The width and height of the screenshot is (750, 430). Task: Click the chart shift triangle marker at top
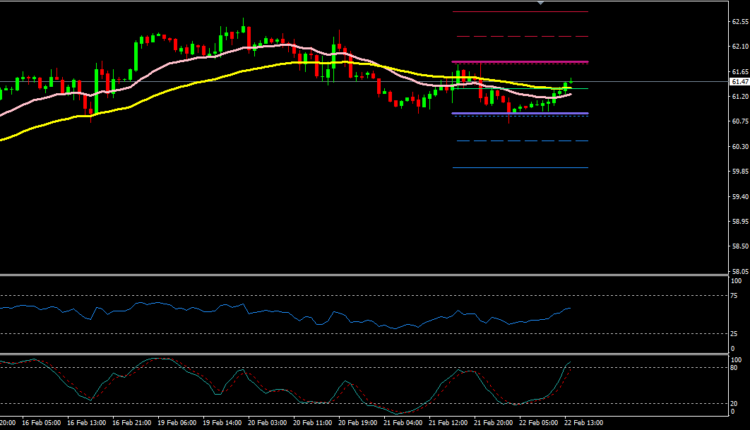click(x=541, y=4)
